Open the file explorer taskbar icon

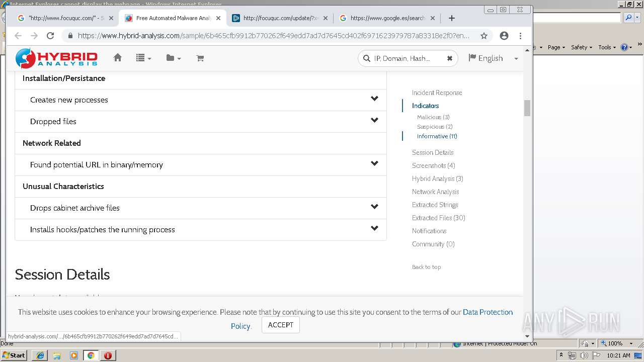[x=57, y=355]
